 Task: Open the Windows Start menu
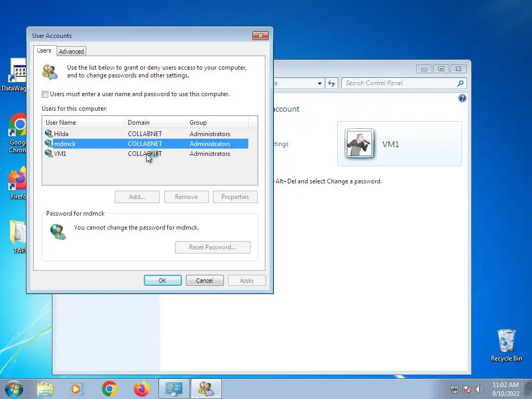[14, 389]
